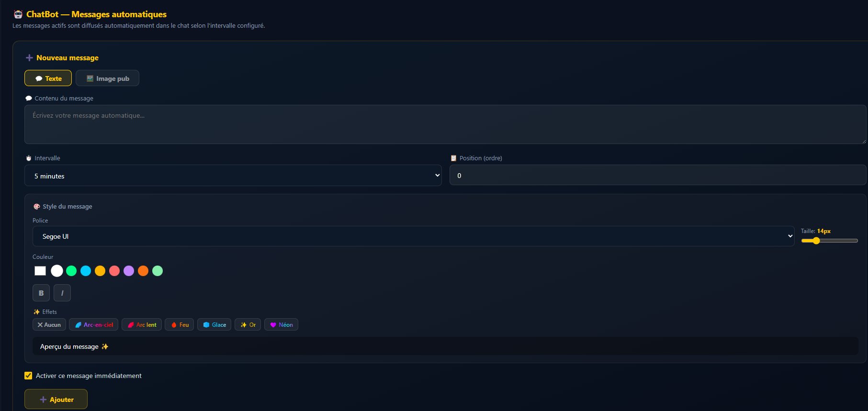The height and width of the screenshot is (411, 868).
Task: Select the Néon heart effect
Action: (x=281, y=324)
